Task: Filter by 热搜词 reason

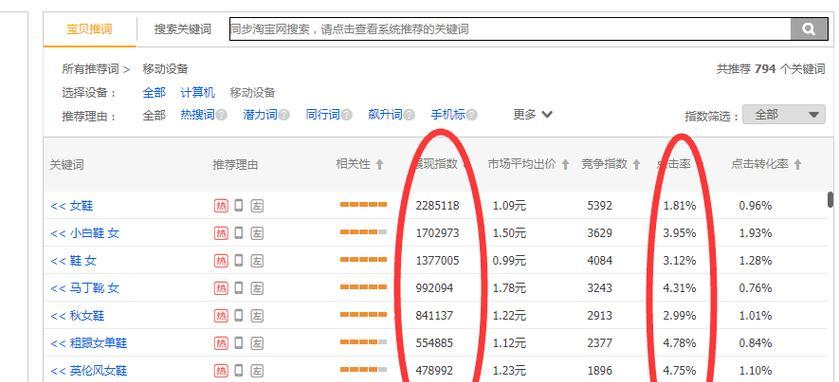Action: [197, 115]
